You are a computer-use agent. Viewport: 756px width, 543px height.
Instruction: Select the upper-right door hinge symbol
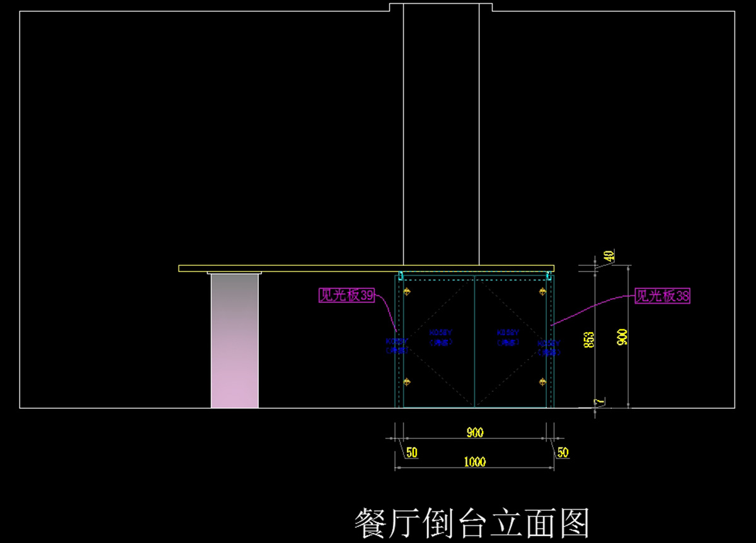tap(542, 291)
